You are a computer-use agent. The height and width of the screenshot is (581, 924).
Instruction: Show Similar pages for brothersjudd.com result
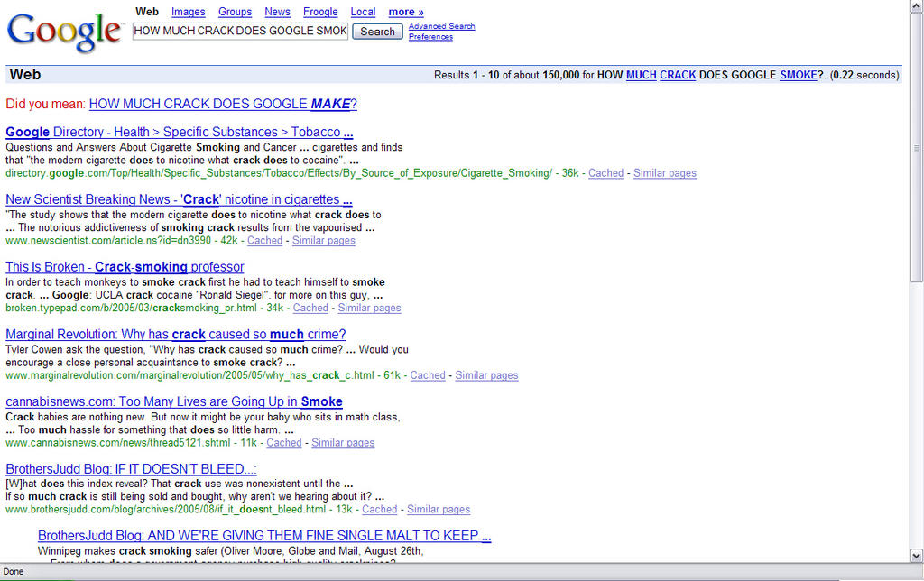tap(439, 509)
